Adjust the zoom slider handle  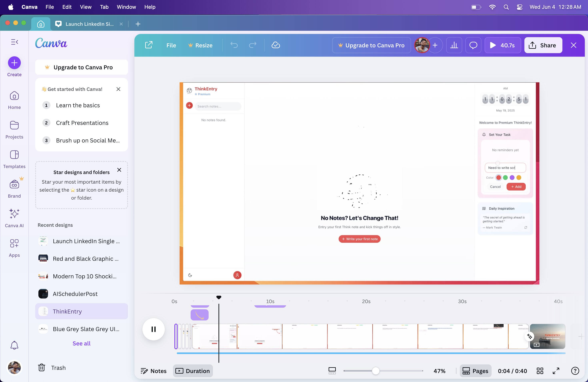pyautogui.click(x=376, y=371)
